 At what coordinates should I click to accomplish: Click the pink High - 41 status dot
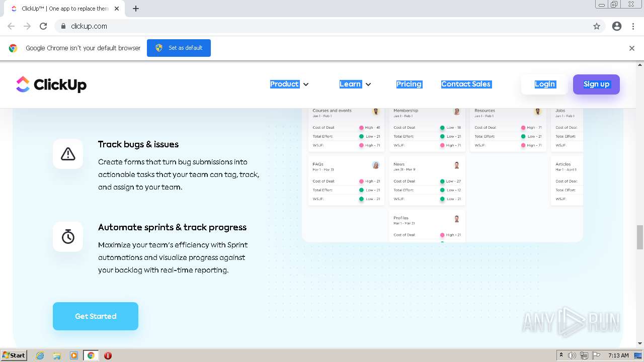pos(361,128)
